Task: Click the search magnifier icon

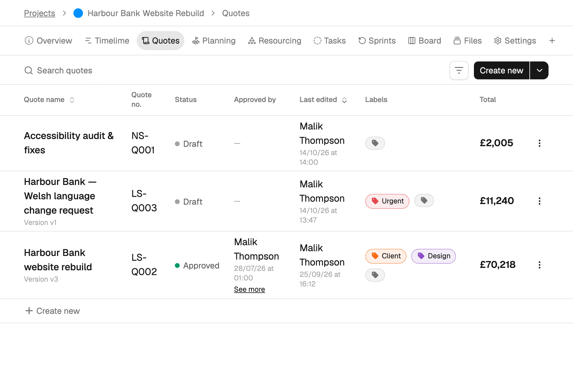Action: pyautogui.click(x=29, y=70)
